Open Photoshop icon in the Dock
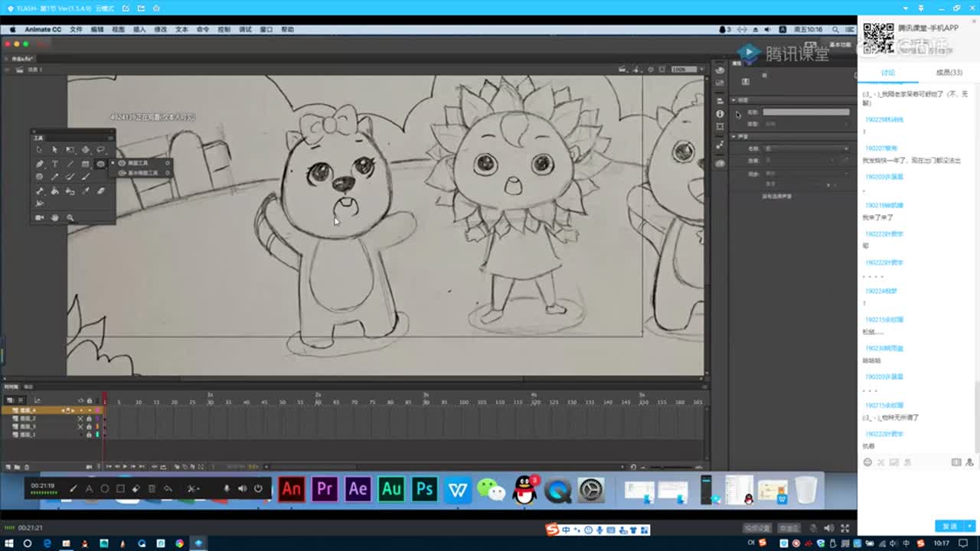The width and height of the screenshot is (980, 551). [x=424, y=489]
